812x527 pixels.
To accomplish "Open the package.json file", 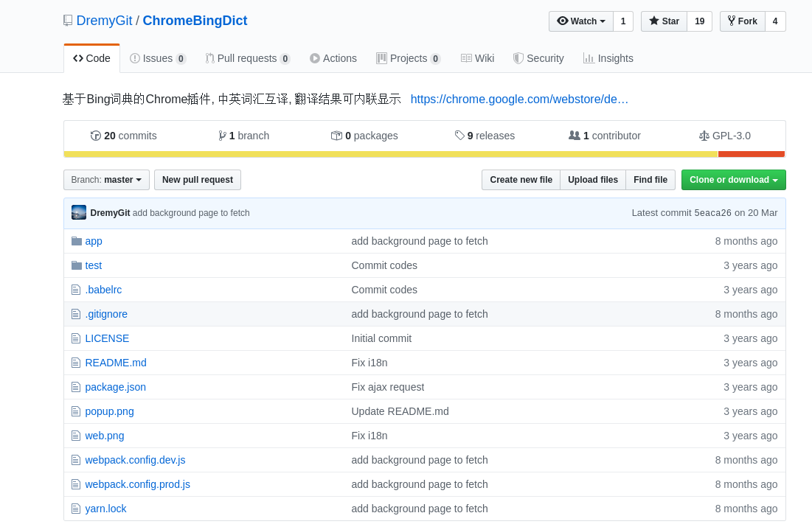I will 116,387.
